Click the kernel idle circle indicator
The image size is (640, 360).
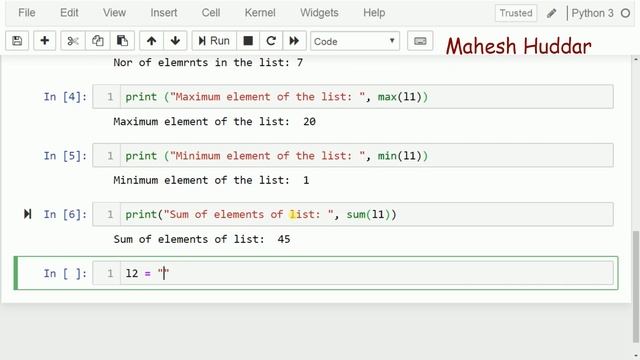(x=625, y=13)
